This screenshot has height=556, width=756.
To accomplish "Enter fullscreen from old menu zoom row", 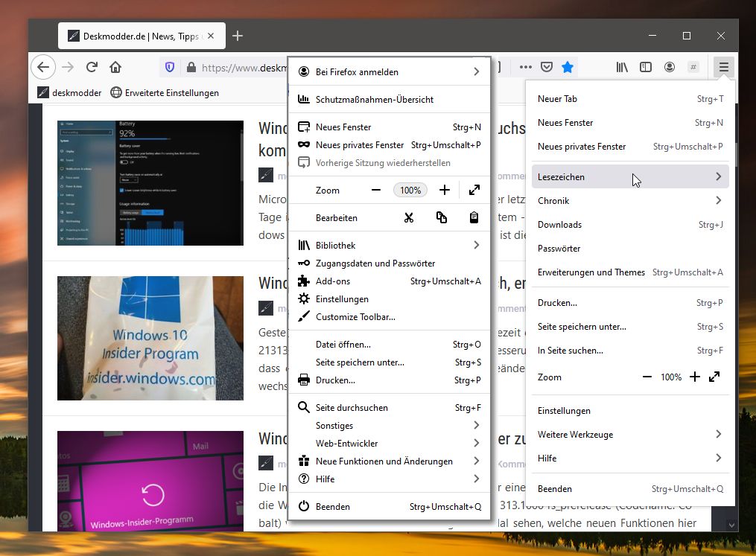I will point(474,191).
